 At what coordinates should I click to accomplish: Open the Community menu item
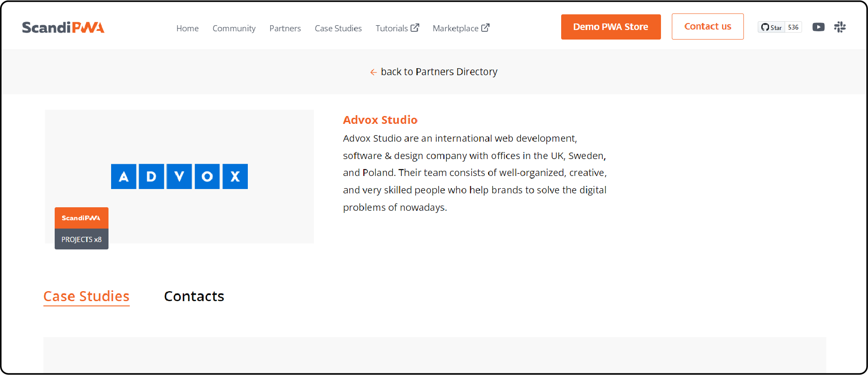coord(234,28)
